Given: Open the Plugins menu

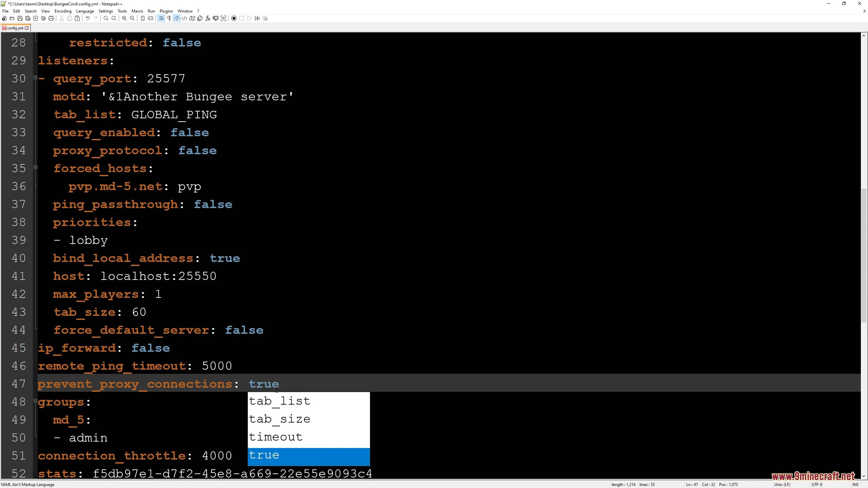Looking at the screenshot, I should [166, 11].
